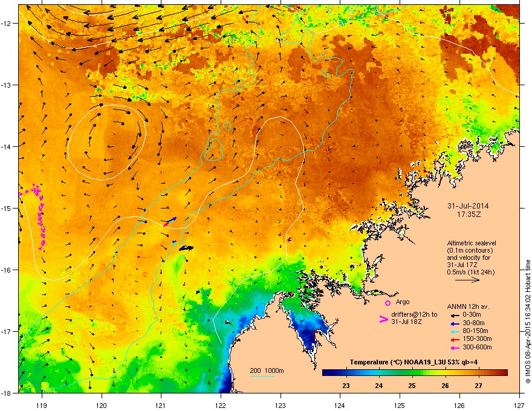The height and width of the screenshot is (411, 532).
Task: Click the 'Altimetric sealevel' legend text
Action: [x=472, y=243]
